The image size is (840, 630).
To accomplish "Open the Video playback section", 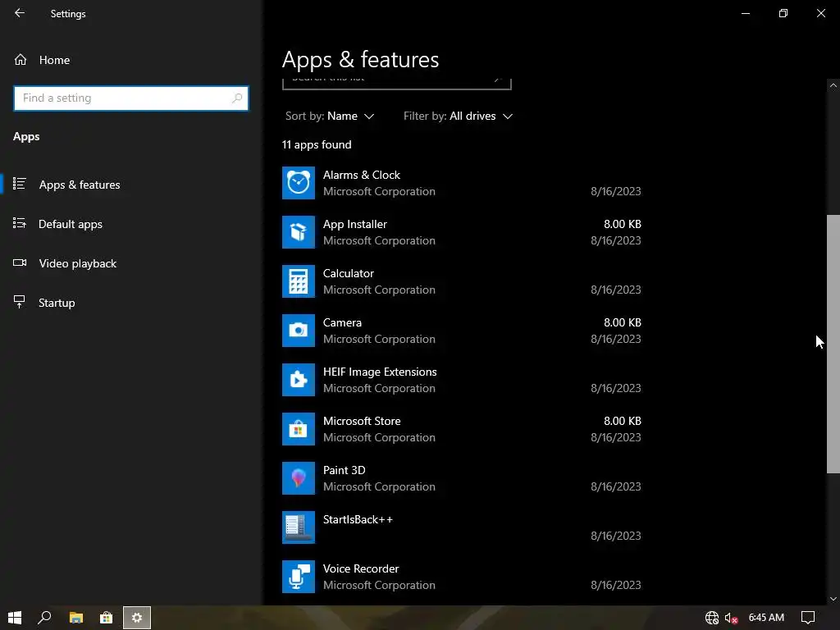I will [x=130, y=263].
